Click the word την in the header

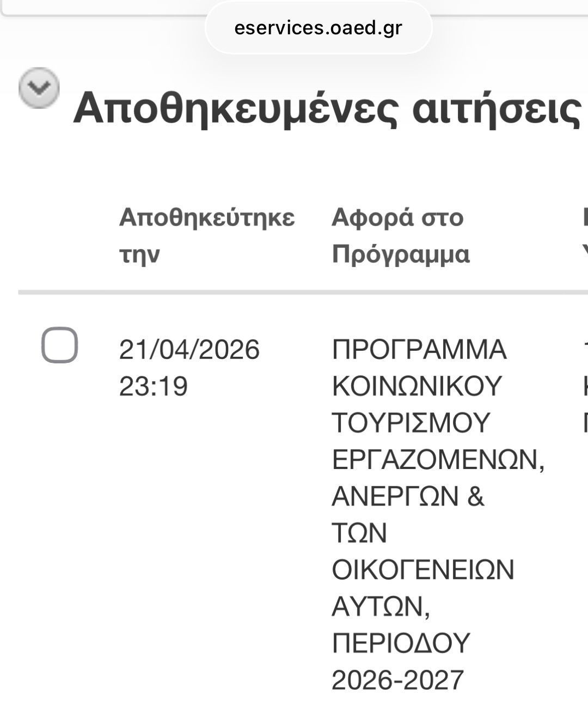139,254
